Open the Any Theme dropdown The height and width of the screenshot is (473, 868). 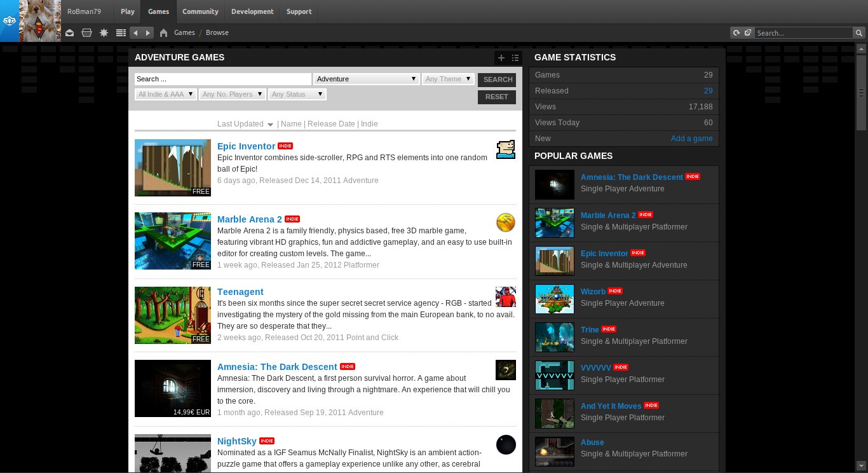[x=449, y=79]
